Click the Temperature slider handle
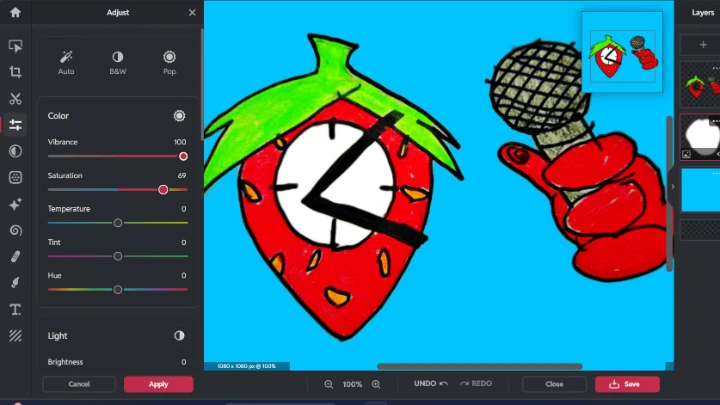 [118, 223]
